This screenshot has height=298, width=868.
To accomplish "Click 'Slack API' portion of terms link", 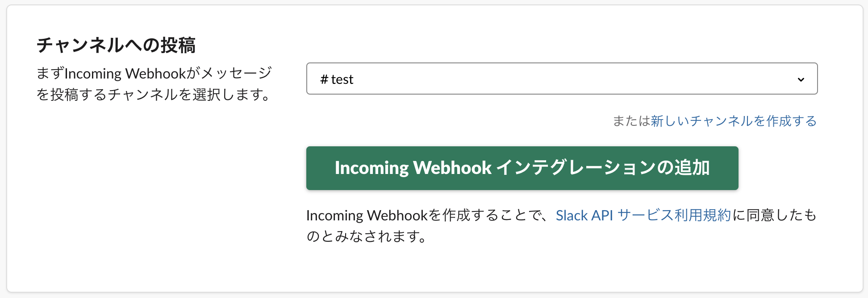I will tap(584, 215).
